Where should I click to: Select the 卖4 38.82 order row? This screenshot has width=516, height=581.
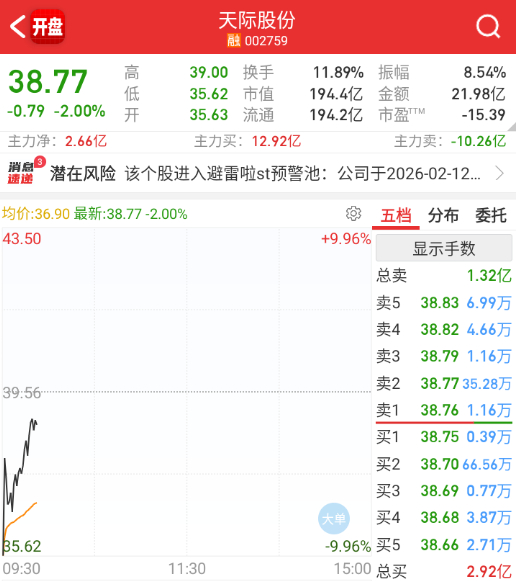point(444,329)
